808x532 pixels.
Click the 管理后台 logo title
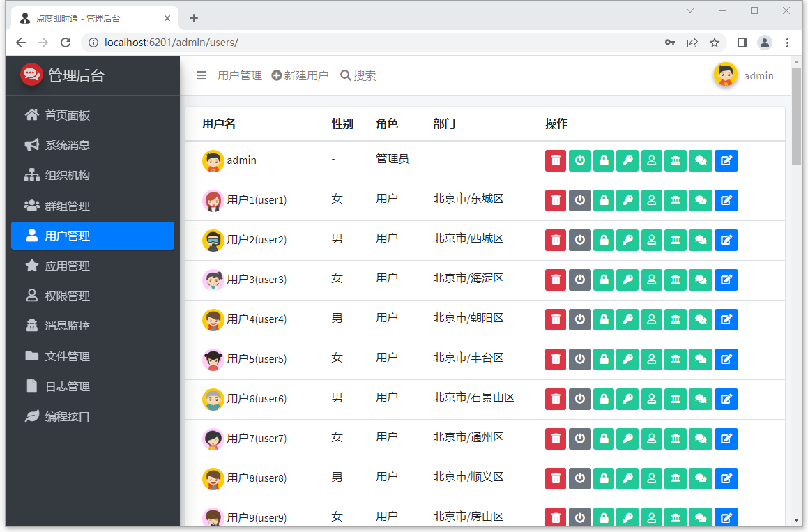pos(76,76)
